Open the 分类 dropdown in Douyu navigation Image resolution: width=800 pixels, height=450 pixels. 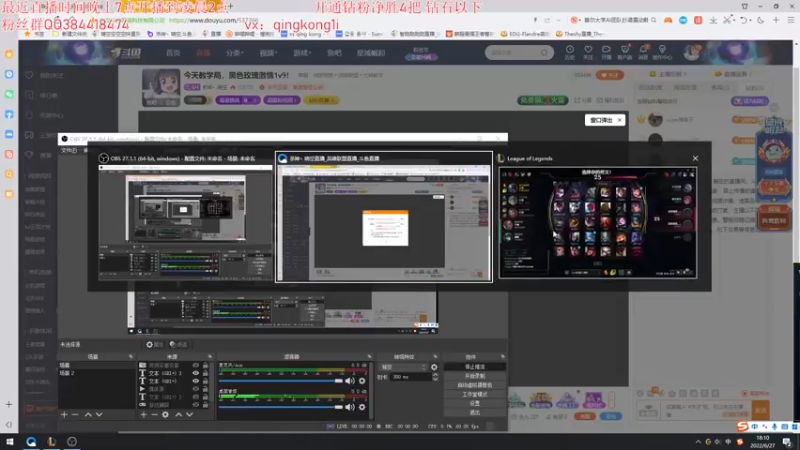[234, 53]
